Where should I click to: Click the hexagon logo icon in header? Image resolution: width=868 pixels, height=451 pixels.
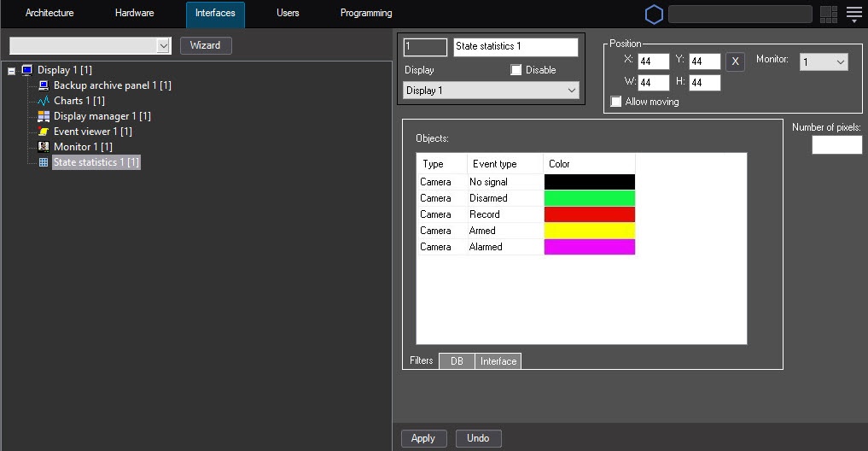[x=654, y=15]
